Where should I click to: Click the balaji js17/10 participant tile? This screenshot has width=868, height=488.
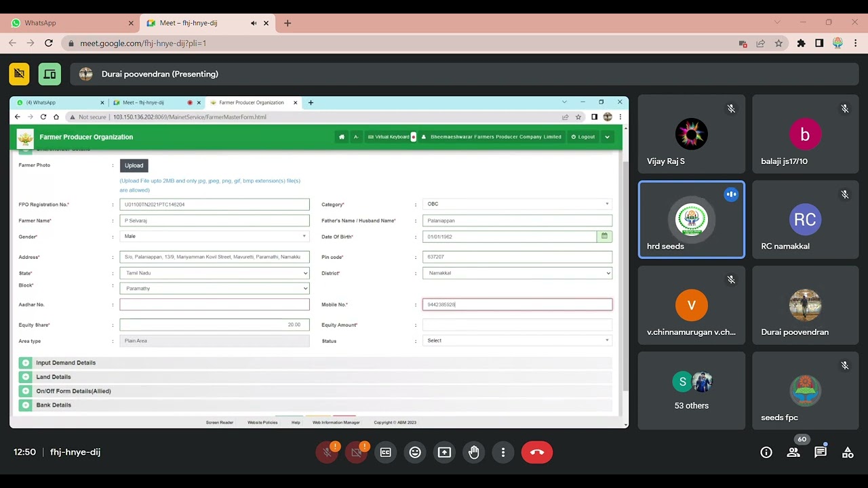[x=805, y=134]
